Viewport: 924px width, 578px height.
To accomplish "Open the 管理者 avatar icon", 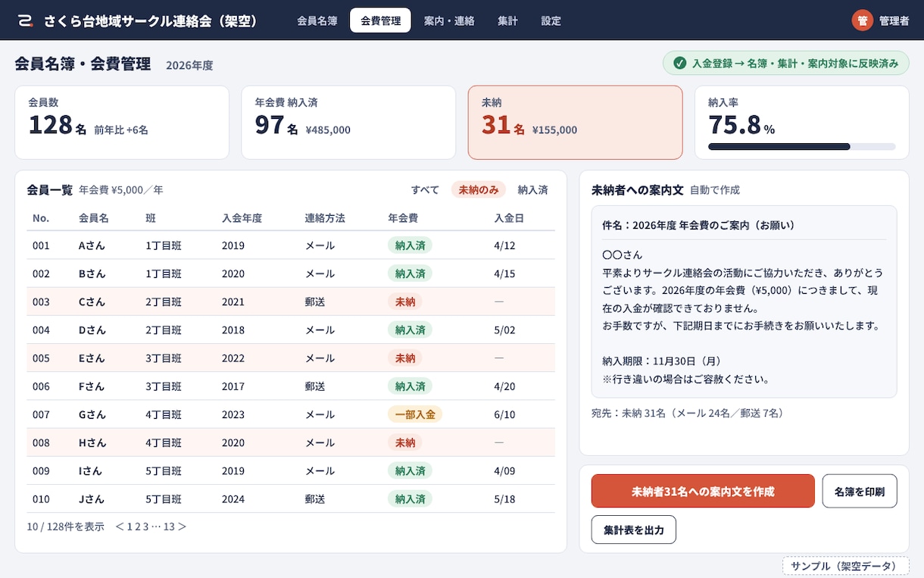I will coord(862,20).
